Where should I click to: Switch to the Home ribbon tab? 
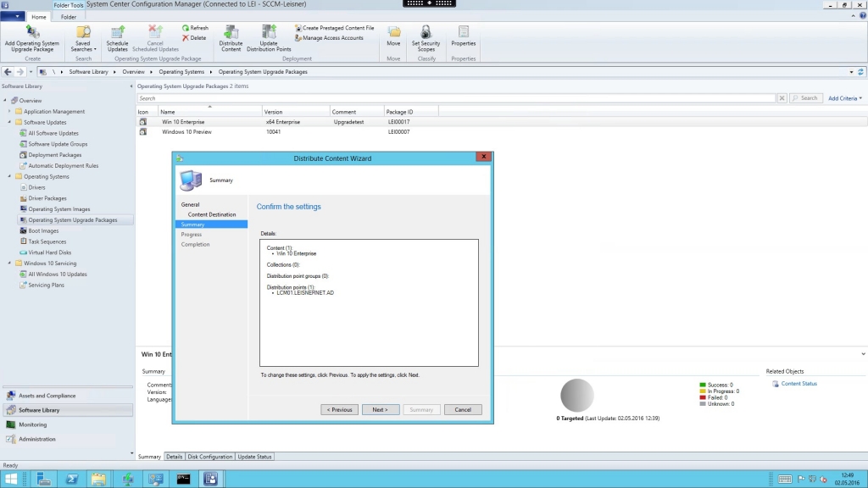pyautogui.click(x=39, y=17)
